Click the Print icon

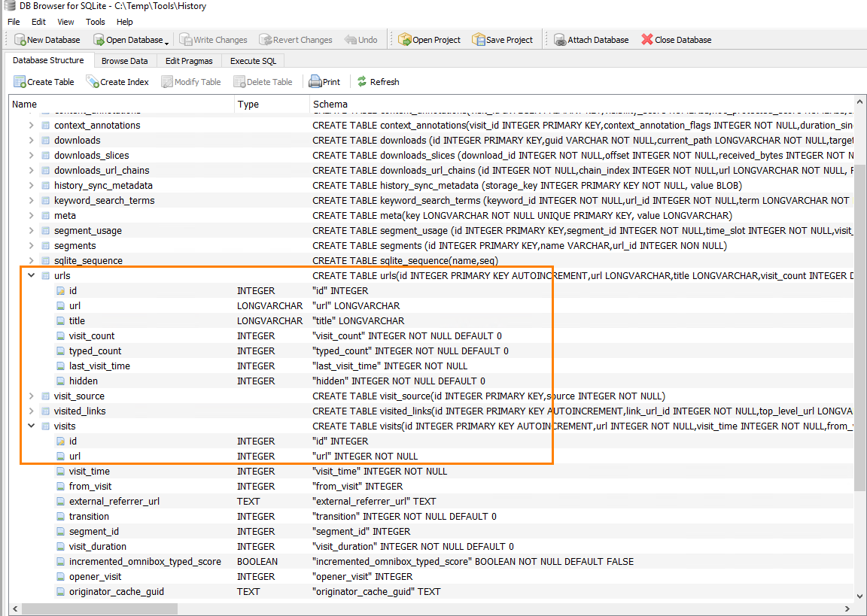pyautogui.click(x=315, y=82)
